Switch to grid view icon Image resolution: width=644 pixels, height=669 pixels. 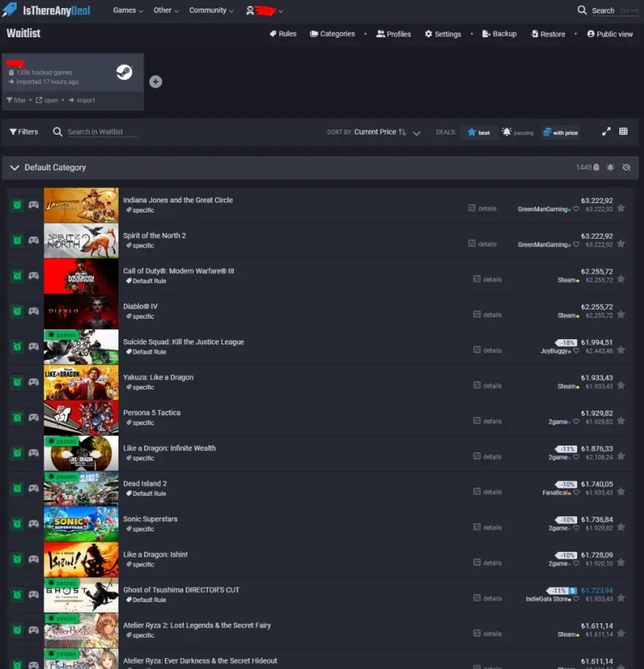pos(623,132)
